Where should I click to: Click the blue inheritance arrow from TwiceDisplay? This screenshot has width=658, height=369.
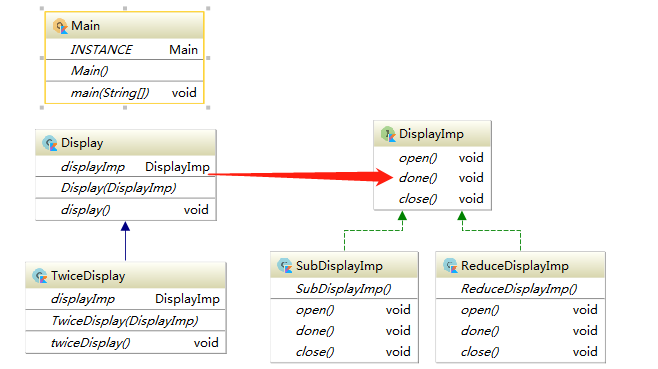(125, 241)
